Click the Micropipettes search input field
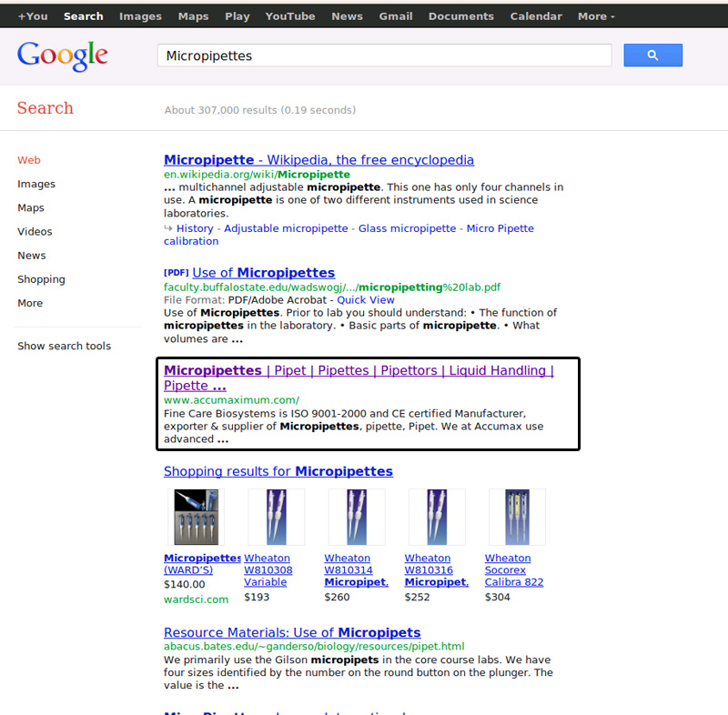The image size is (728, 715). (384, 55)
